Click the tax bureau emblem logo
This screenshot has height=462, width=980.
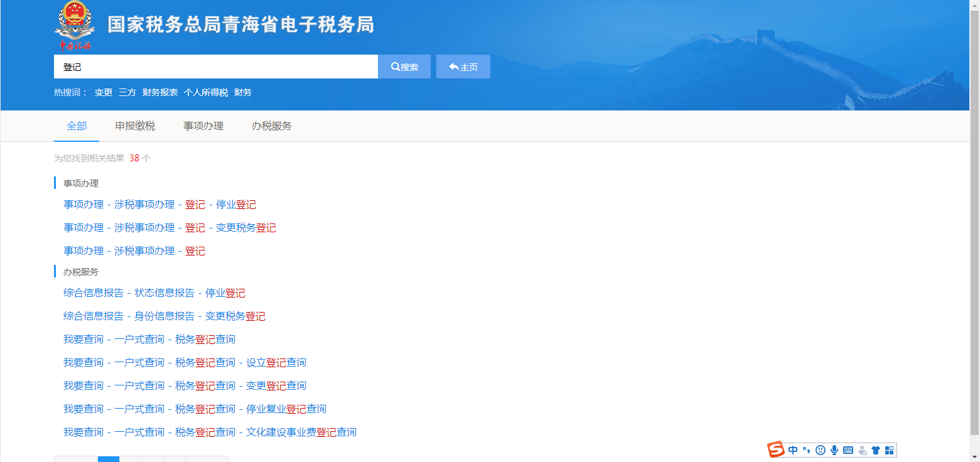pyautogui.click(x=75, y=26)
